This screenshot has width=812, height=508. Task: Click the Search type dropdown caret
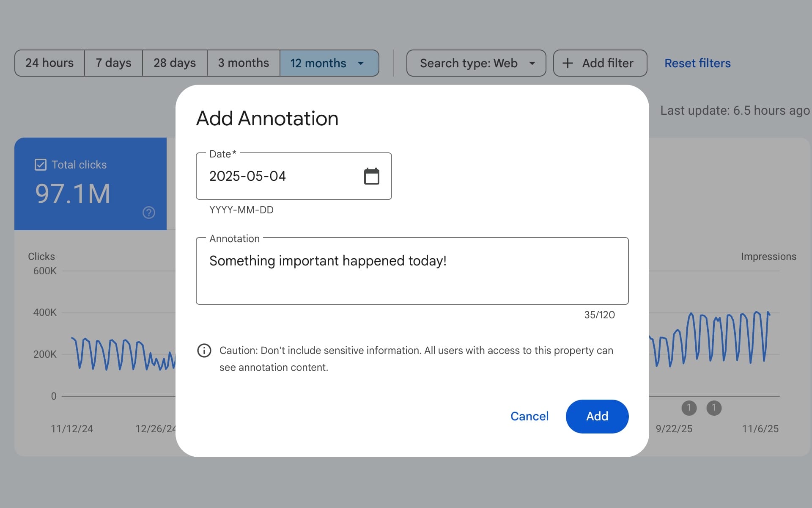click(x=532, y=63)
